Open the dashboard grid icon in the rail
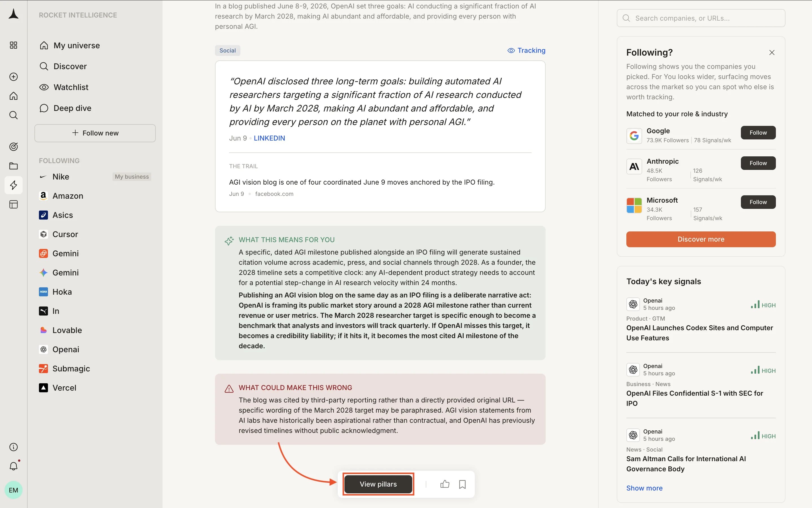 click(x=14, y=45)
